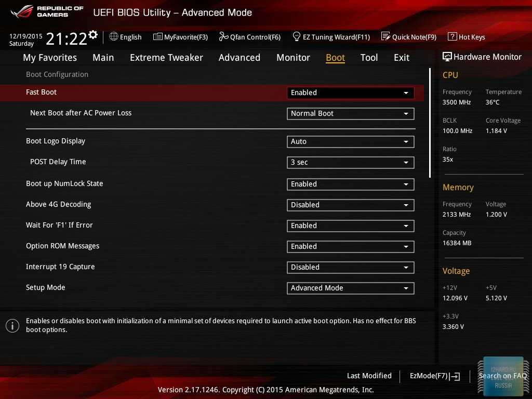The width and height of the screenshot is (532, 399).
Task: Open Quick Note(F9) notepad icon
Action: 385,37
